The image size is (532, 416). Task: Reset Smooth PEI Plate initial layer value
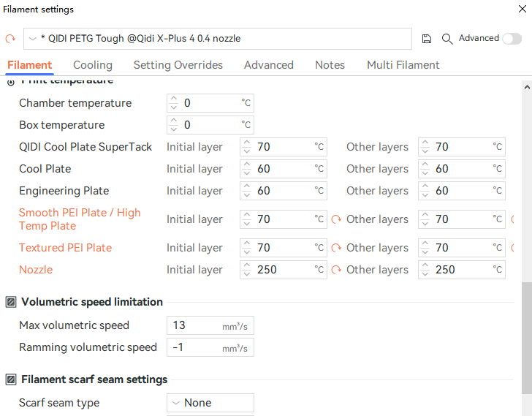(336, 219)
